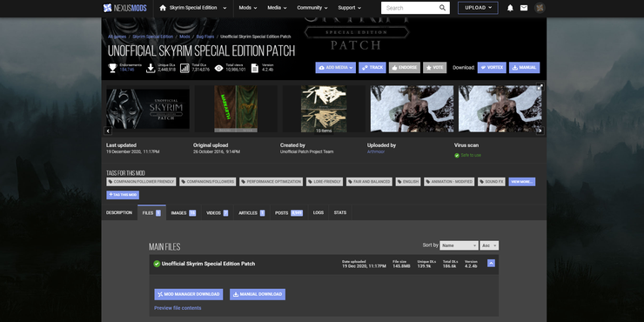Open the Upload dropdown

(x=478, y=8)
